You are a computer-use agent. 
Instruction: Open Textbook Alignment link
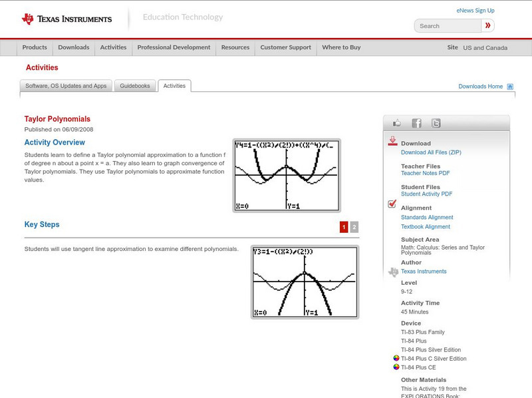click(426, 227)
